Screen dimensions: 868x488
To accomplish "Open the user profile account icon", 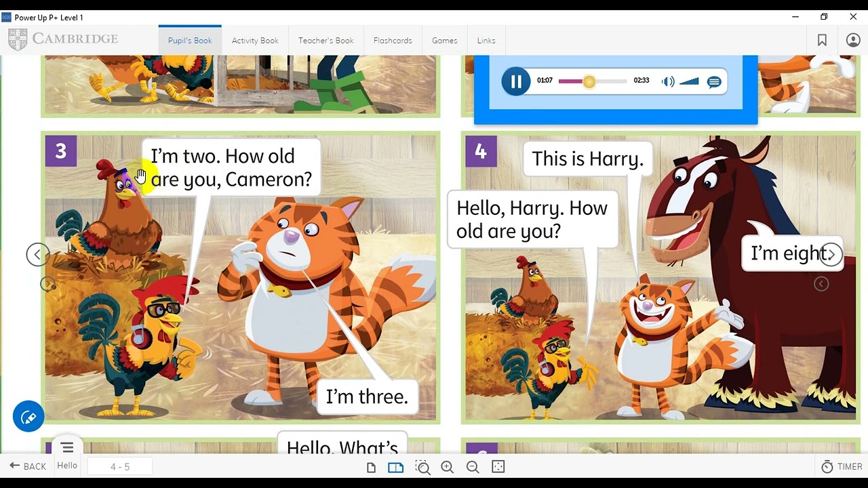I will click(853, 41).
